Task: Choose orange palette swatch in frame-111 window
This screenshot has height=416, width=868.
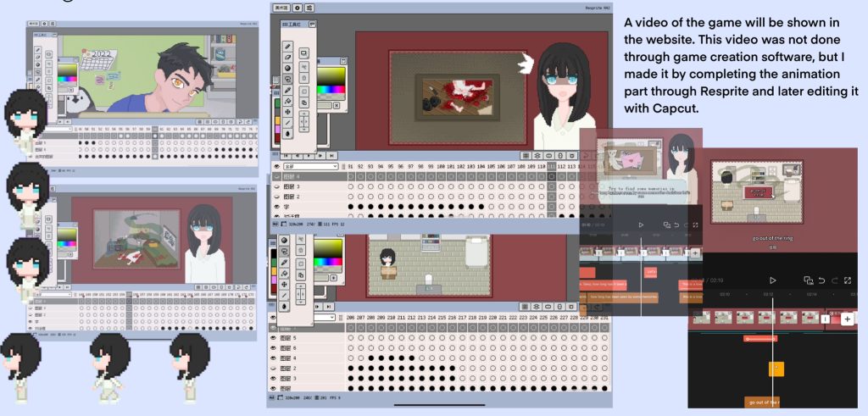Action: (277, 122)
